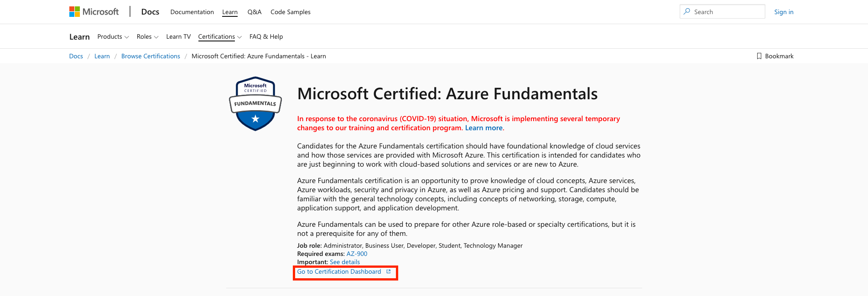Click the external link icon beside Certification Dashboard
868x296 pixels.
click(389, 271)
